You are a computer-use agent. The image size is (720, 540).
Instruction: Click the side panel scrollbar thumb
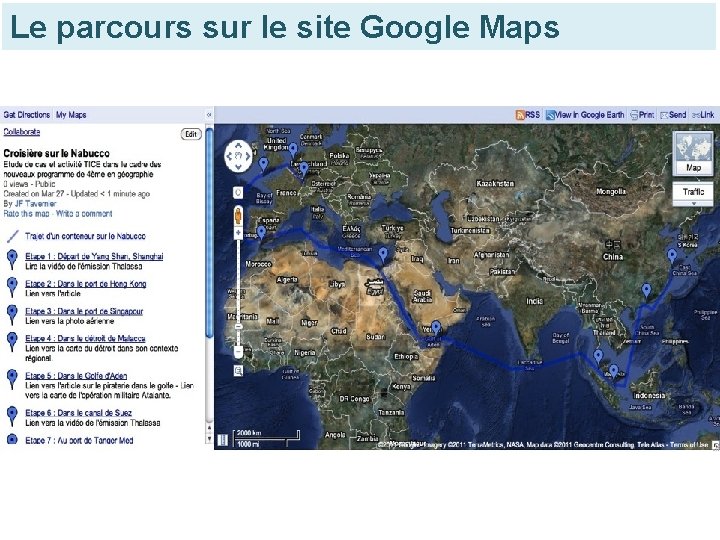(x=209, y=233)
